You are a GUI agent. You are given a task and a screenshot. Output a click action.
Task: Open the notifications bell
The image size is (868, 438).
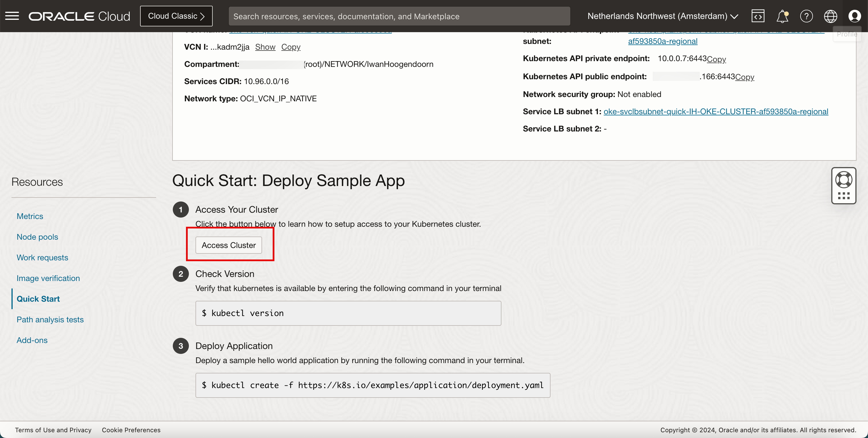point(782,16)
